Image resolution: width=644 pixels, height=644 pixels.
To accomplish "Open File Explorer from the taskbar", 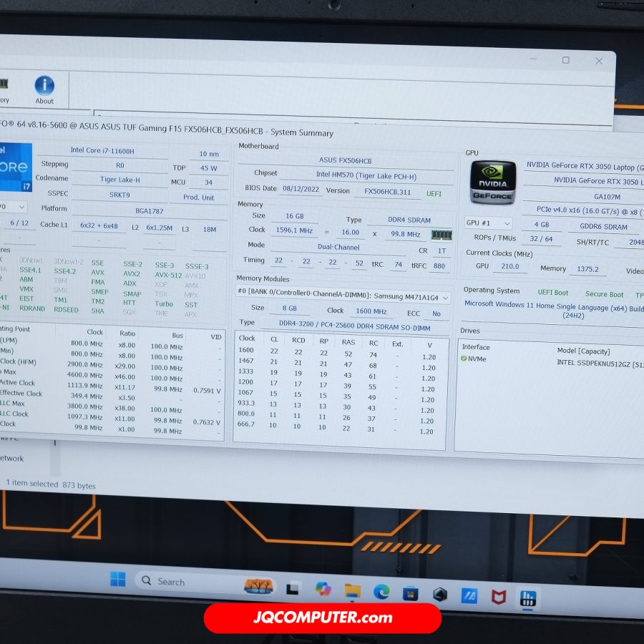I will click(352, 590).
